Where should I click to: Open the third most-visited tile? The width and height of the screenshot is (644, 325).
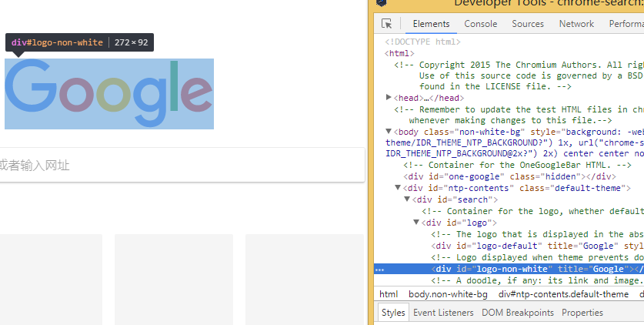point(305,280)
